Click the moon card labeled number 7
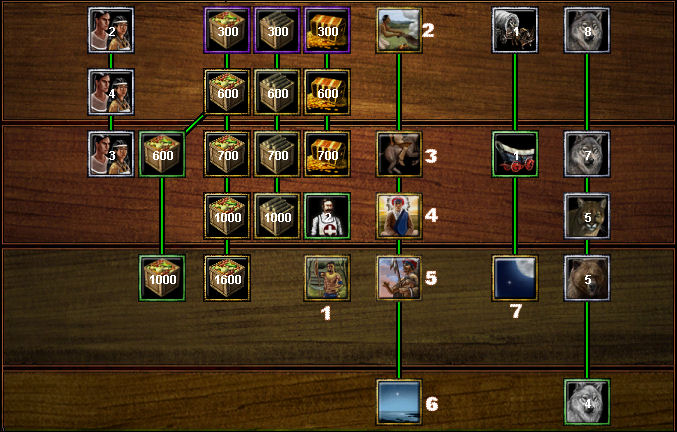The height and width of the screenshot is (432, 677). click(x=515, y=278)
